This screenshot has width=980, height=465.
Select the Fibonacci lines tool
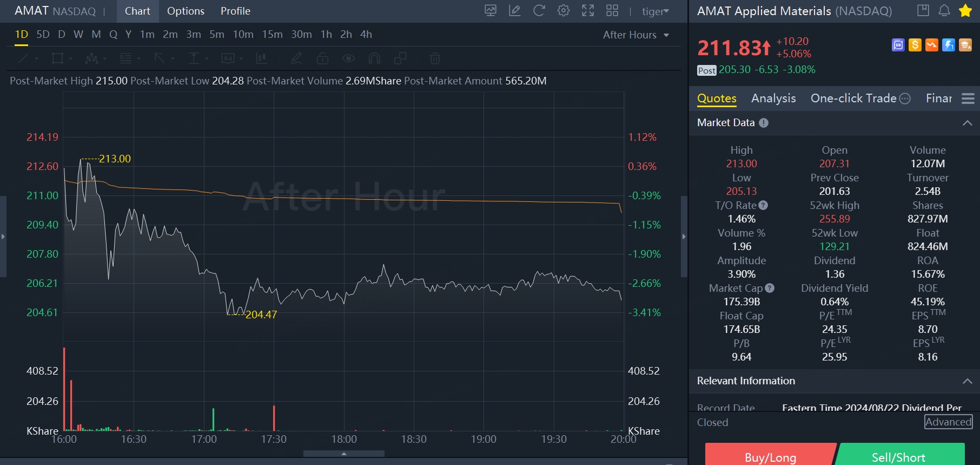click(x=125, y=58)
